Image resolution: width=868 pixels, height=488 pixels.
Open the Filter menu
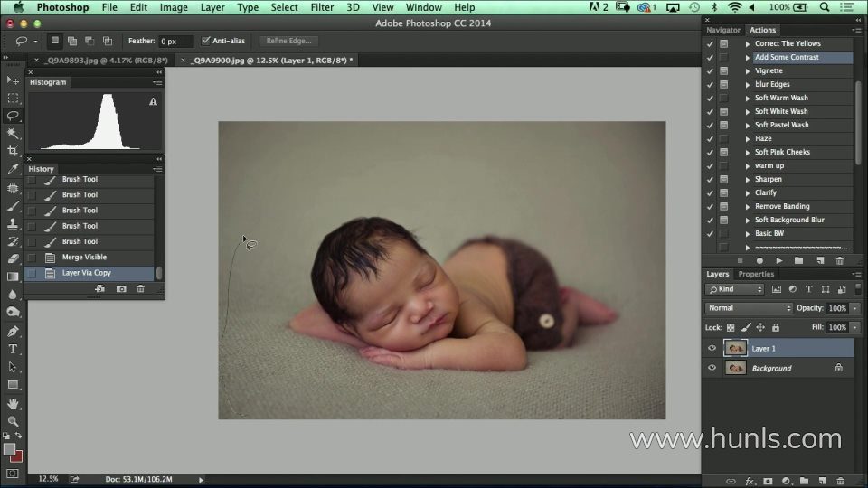[x=322, y=7]
